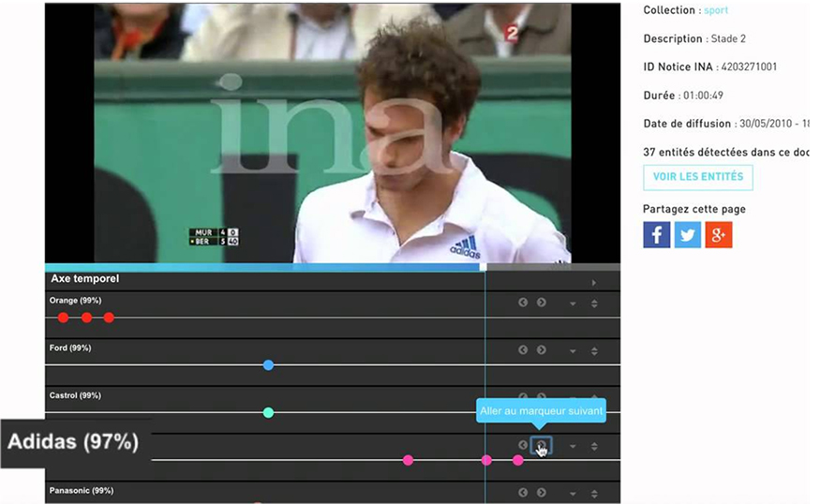The image size is (820, 504).
Task: Jump to the second red Orange marker
Action: point(87,318)
